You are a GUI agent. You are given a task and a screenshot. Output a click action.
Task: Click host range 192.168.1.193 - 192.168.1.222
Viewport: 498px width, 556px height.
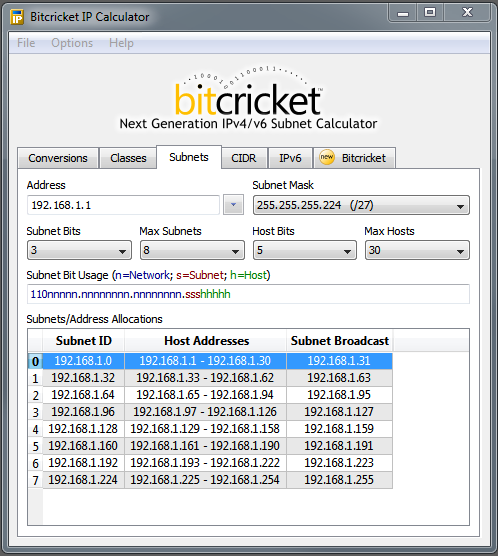click(205, 463)
